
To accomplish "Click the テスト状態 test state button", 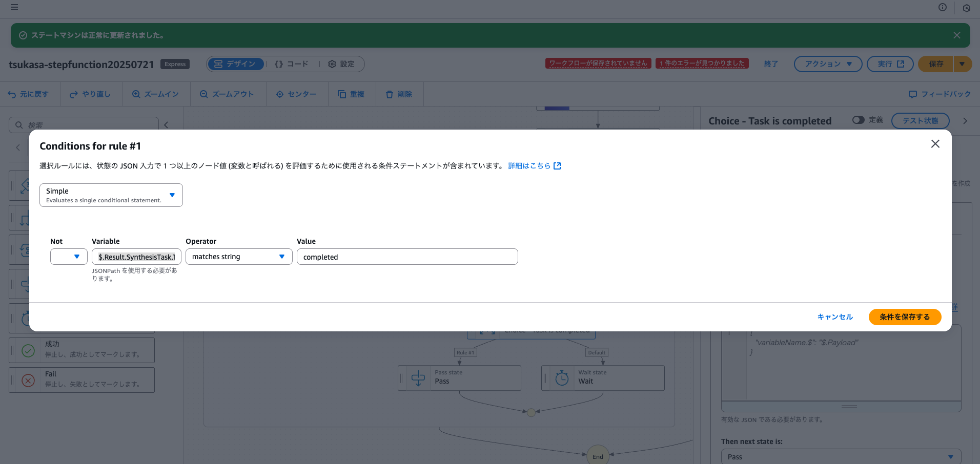I will [921, 121].
